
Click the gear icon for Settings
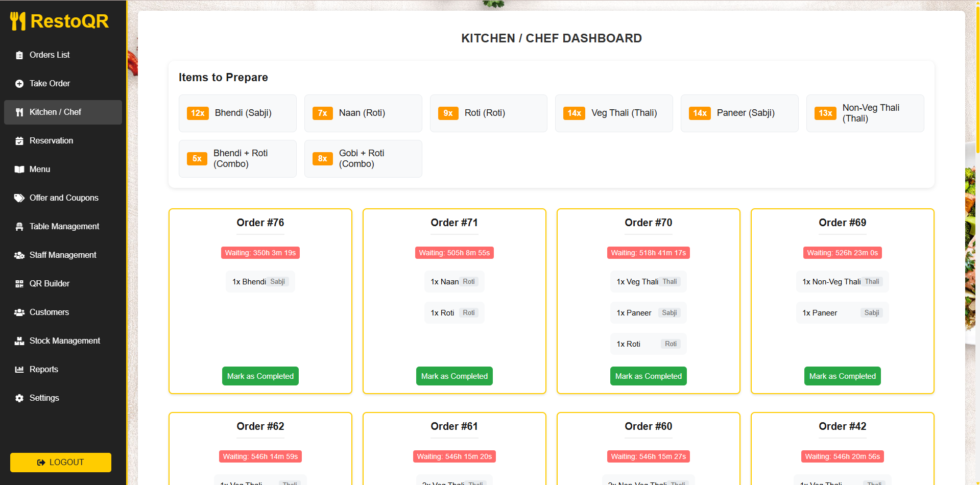click(x=19, y=398)
